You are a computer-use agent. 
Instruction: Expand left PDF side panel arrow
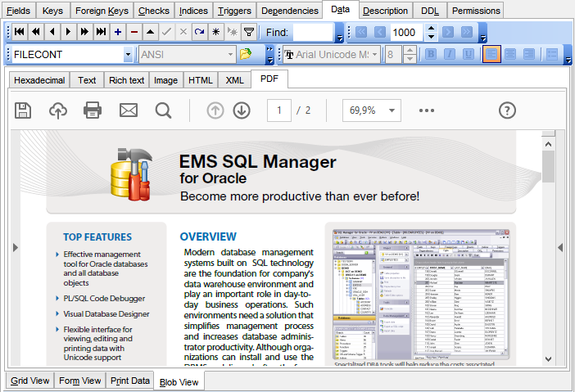point(16,248)
